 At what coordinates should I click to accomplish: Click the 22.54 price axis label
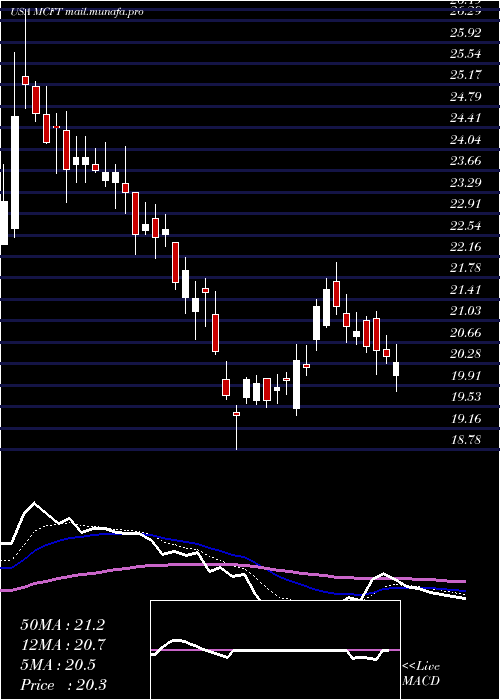466,225
